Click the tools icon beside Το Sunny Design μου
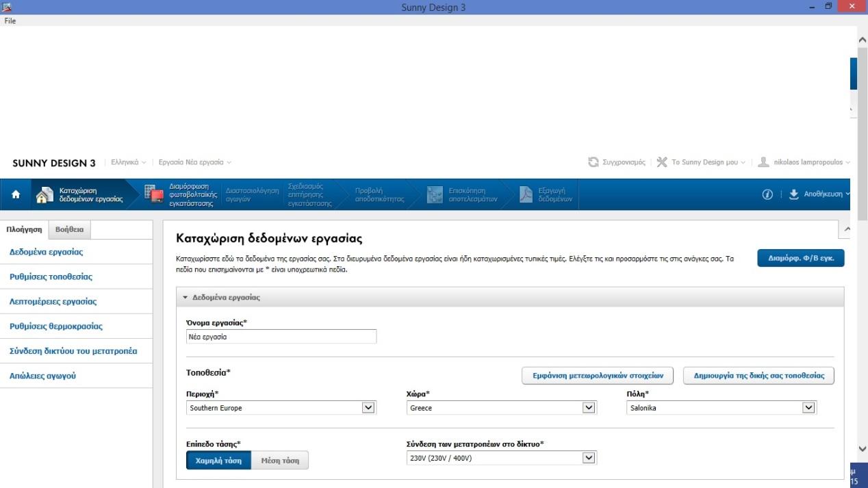This screenshot has height=488, width=868. (661, 162)
